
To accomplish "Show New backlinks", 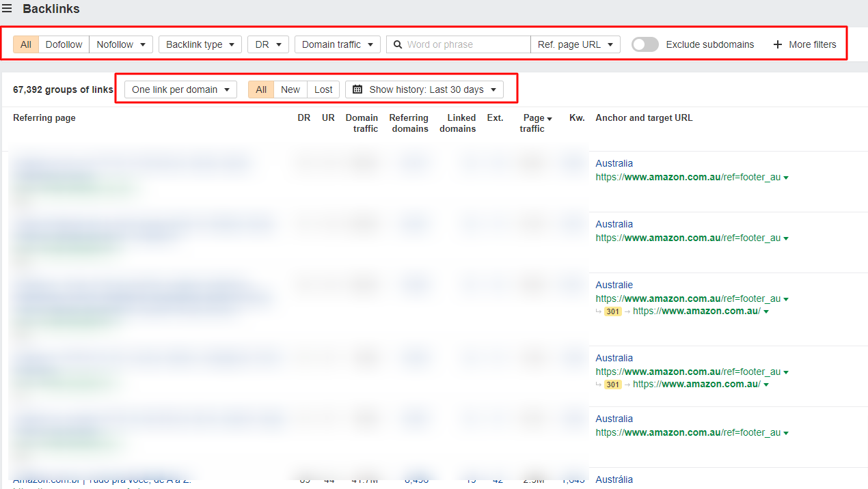I will [290, 89].
